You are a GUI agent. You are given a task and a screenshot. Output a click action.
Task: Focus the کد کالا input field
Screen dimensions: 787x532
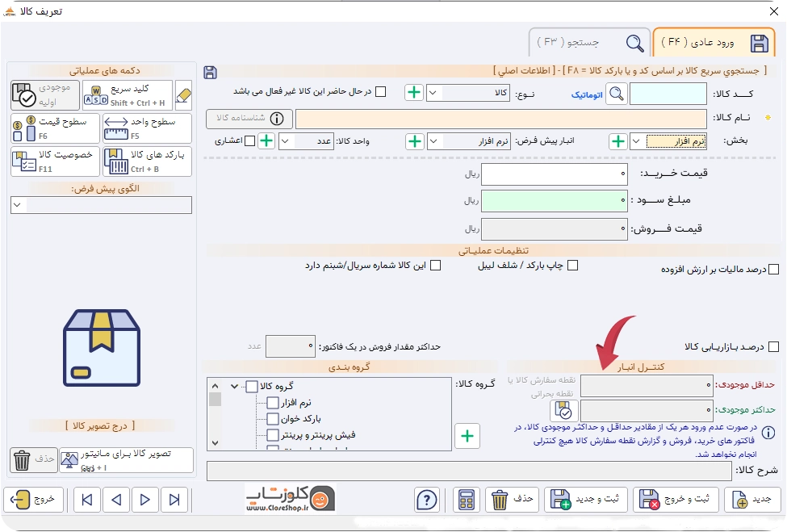pos(668,94)
